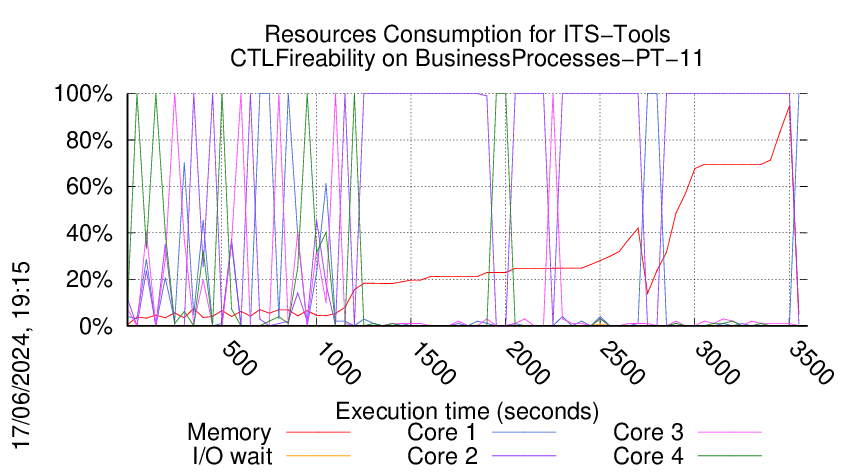Click the 3500 x-axis tick label
Viewport: 850px width, 475px height.
[811, 363]
